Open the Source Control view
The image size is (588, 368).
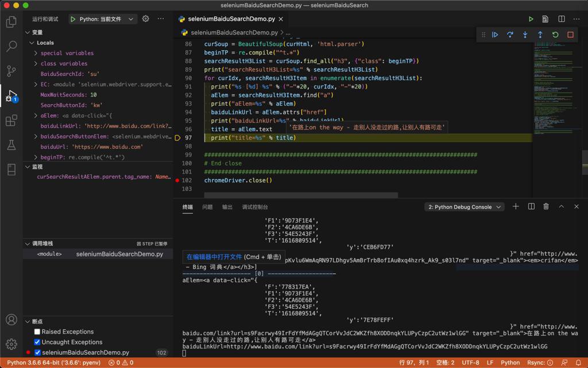coord(11,71)
